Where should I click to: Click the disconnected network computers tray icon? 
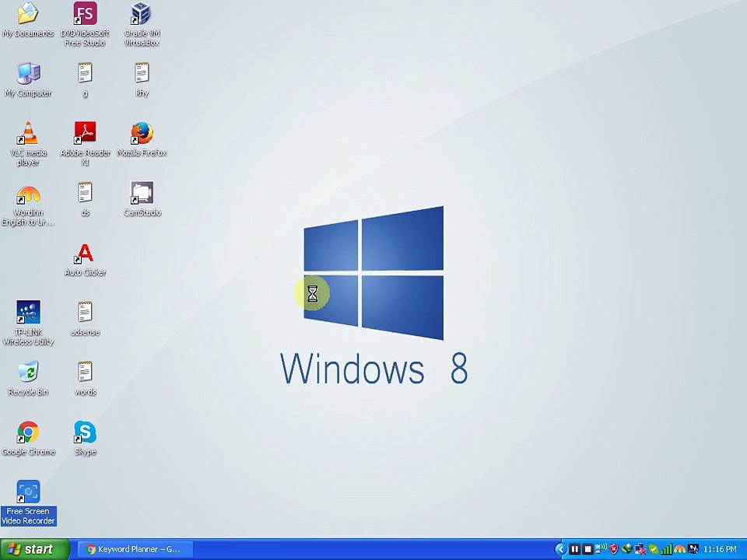pos(640,549)
